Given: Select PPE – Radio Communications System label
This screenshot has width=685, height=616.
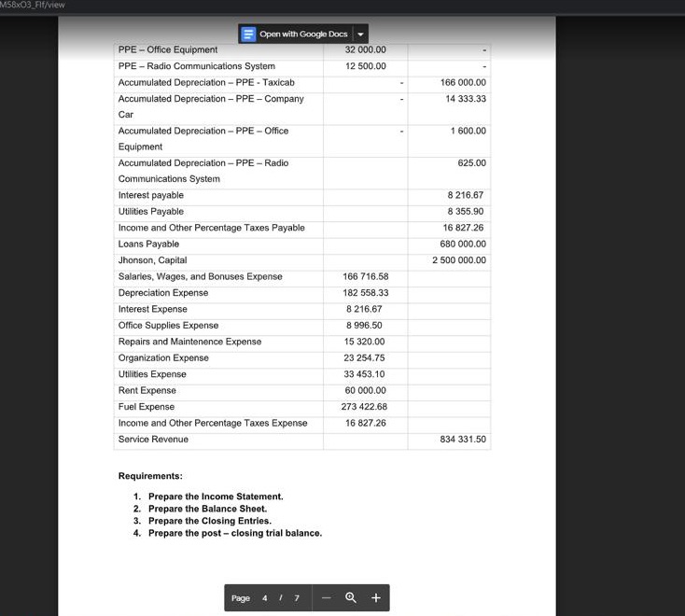Looking at the screenshot, I should [x=197, y=66].
